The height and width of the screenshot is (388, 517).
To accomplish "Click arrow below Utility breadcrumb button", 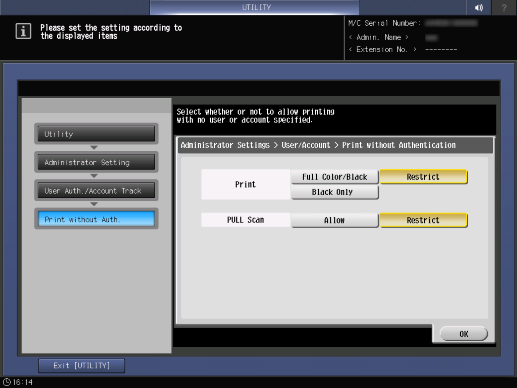I will click(x=94, y=147).
